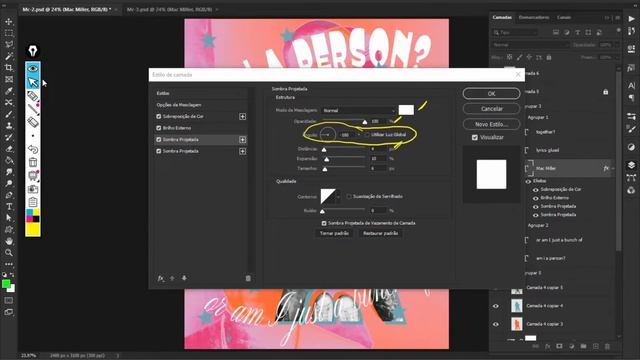Add another Sombra Projetada with highlighted row's plus

point(242,140)
